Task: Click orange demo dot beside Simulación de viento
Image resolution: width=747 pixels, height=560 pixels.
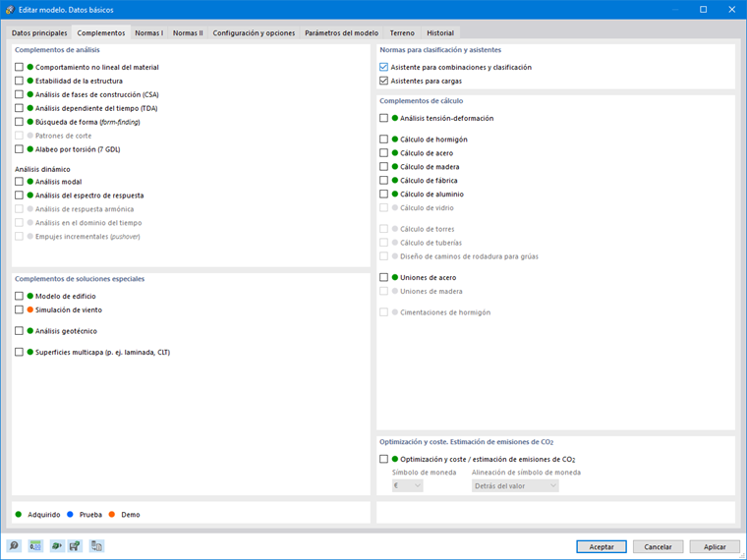Action: pos(30,309)
